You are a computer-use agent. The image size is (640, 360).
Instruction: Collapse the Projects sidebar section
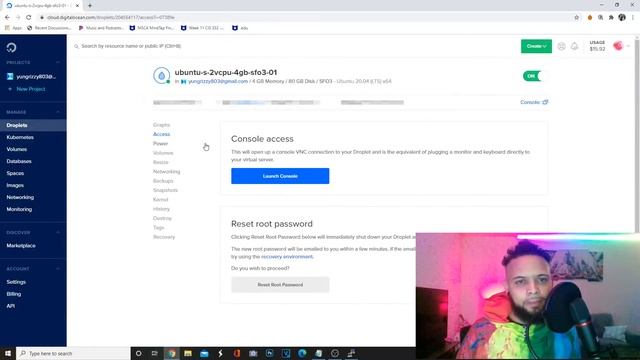(58, 62)
